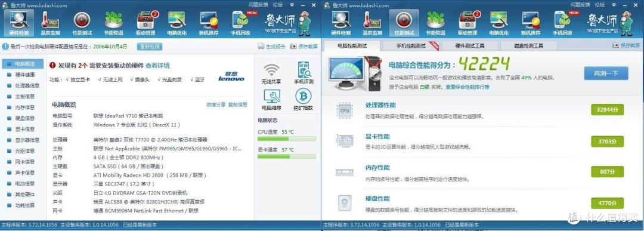Open 新机推荐 in the hardware overview window

pyautogui.click(x=209, y=23)
